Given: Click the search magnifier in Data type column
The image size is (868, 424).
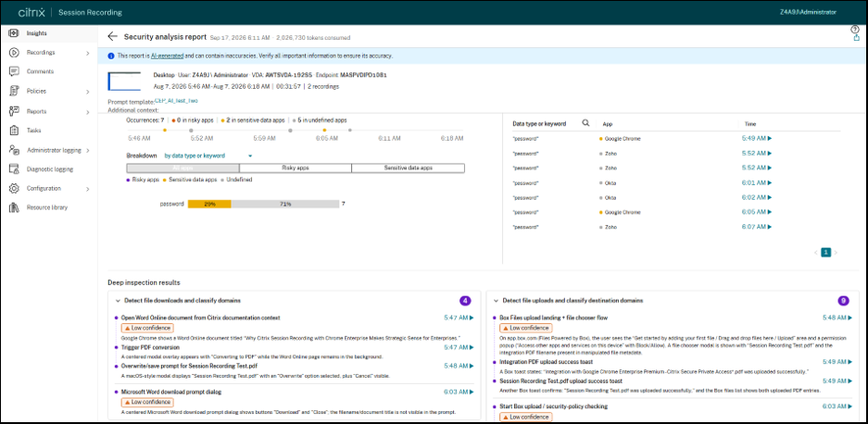Looking at the screenshot, I should [x=585, y=123].
